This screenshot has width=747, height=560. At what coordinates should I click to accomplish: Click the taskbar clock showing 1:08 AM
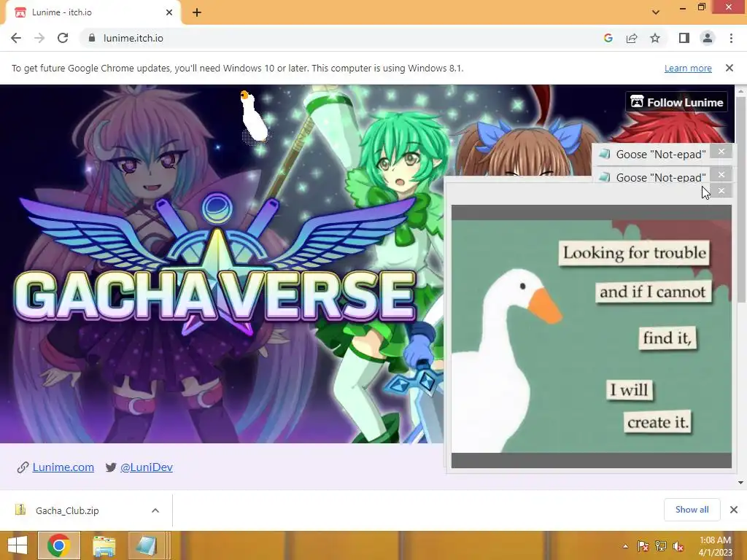tap(715, 545)
